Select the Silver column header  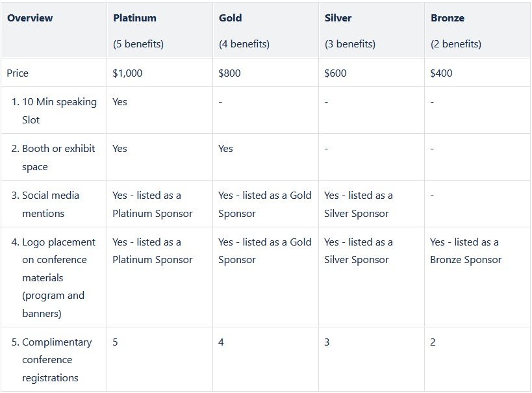coord(338,18)
